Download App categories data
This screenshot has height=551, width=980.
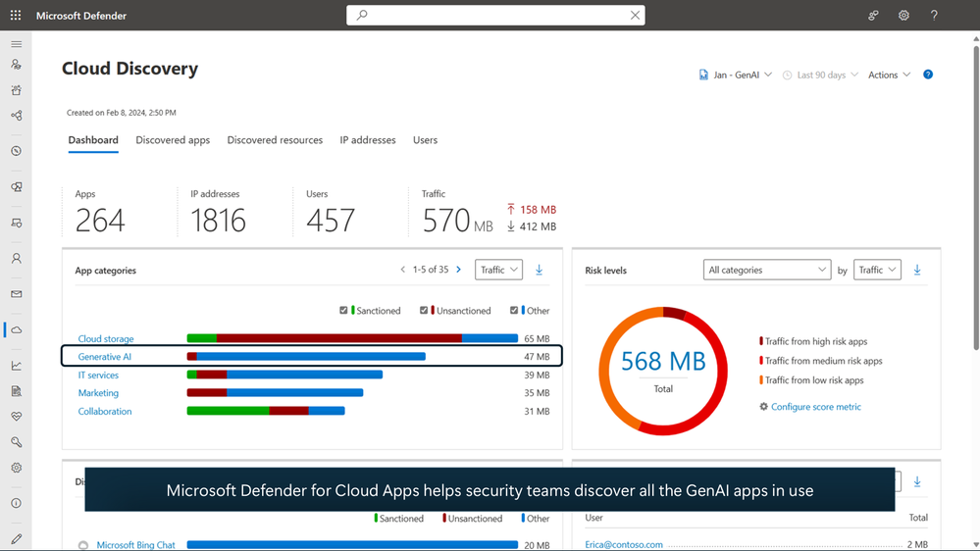[539, 270]
